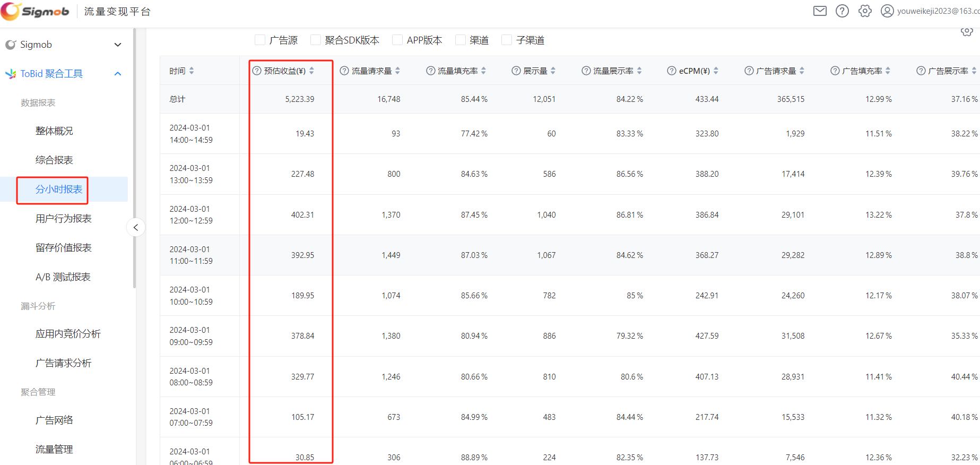Click help icon next to 流量请求量
Image resolution: width=980 pixels, height=465 pixels.
coord(344,71)
